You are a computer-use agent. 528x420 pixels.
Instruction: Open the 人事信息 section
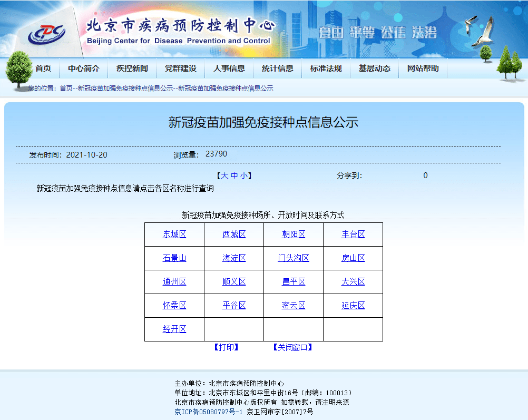[x=229, y=68]
